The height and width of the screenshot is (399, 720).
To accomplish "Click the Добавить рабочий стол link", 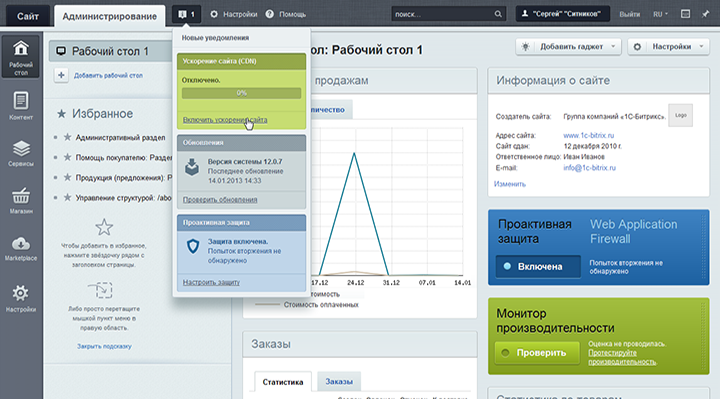I will pyautogui.click(x=108, y=75).
